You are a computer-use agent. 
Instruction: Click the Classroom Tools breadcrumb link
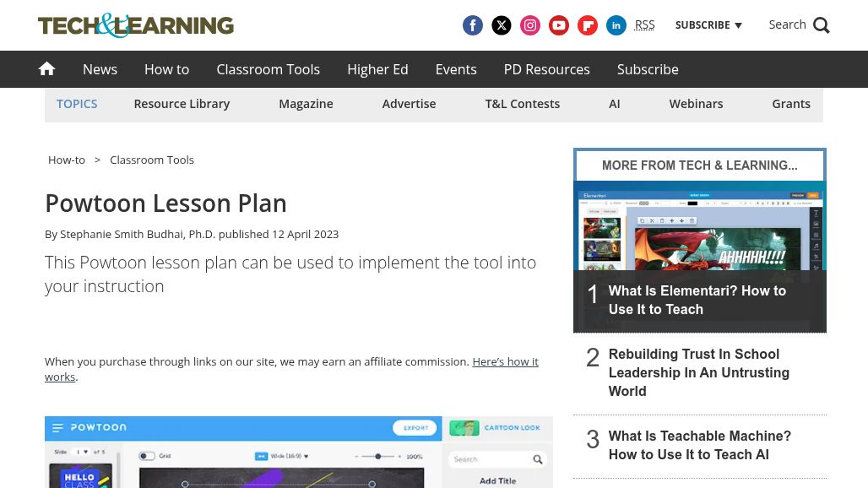[x=152, y=160]
